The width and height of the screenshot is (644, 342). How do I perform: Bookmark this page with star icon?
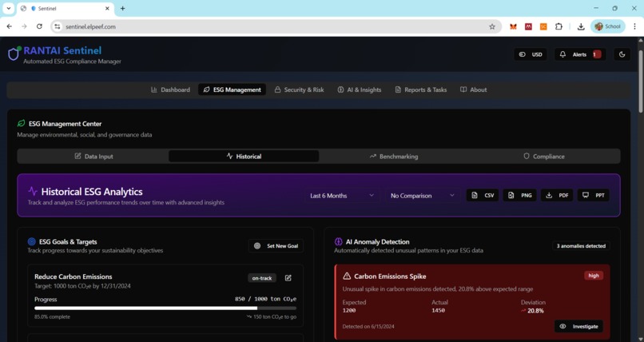(491, 26)
